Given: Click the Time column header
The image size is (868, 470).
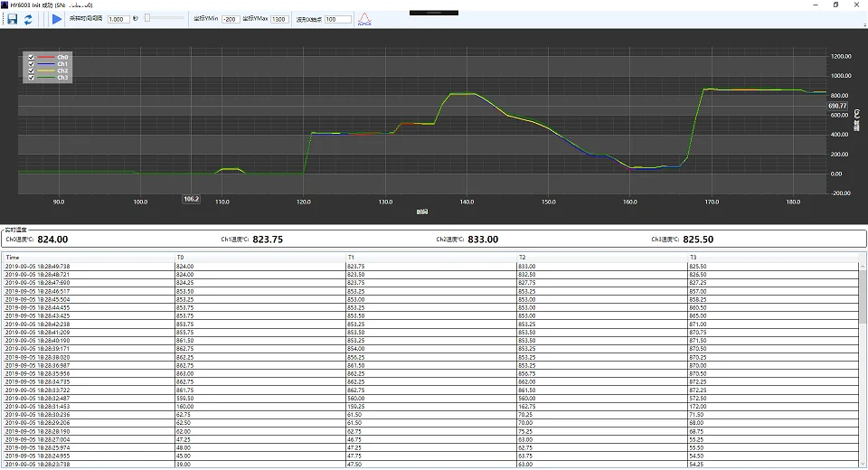Looking at the screenshot, I should click(90, 258).
